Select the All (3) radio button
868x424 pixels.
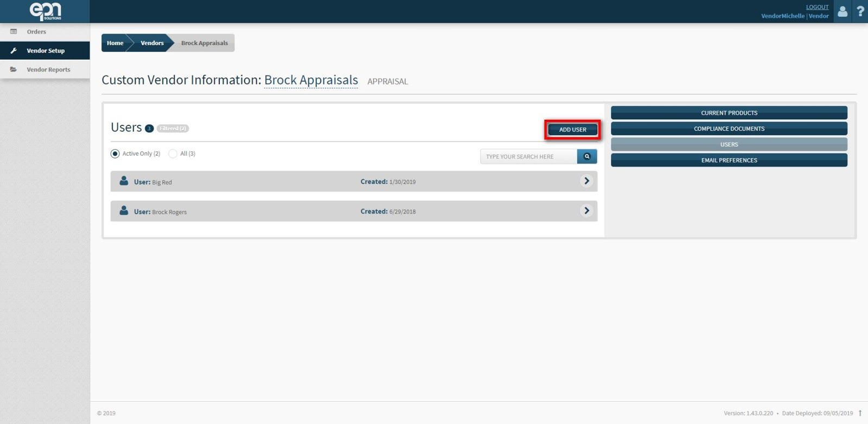coord(173,153)
